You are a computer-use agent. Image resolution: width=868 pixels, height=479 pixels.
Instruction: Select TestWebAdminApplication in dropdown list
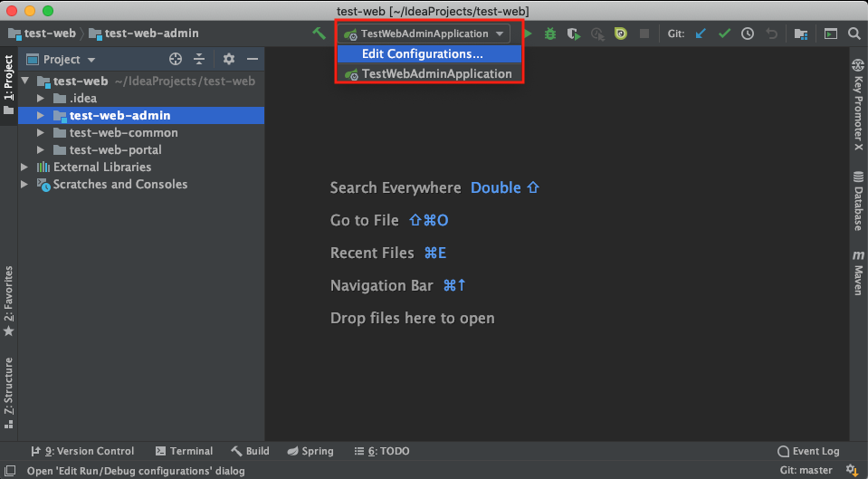click(x=429, y=73)
